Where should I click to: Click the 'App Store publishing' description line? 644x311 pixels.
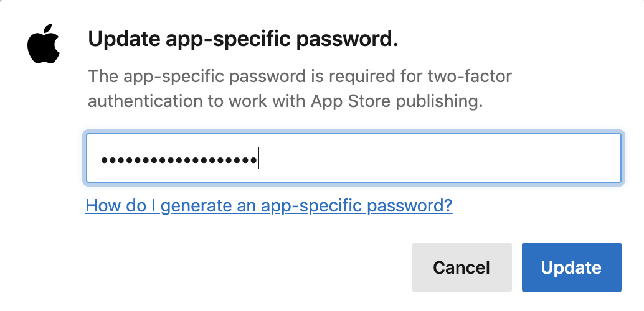click(285, 101)
